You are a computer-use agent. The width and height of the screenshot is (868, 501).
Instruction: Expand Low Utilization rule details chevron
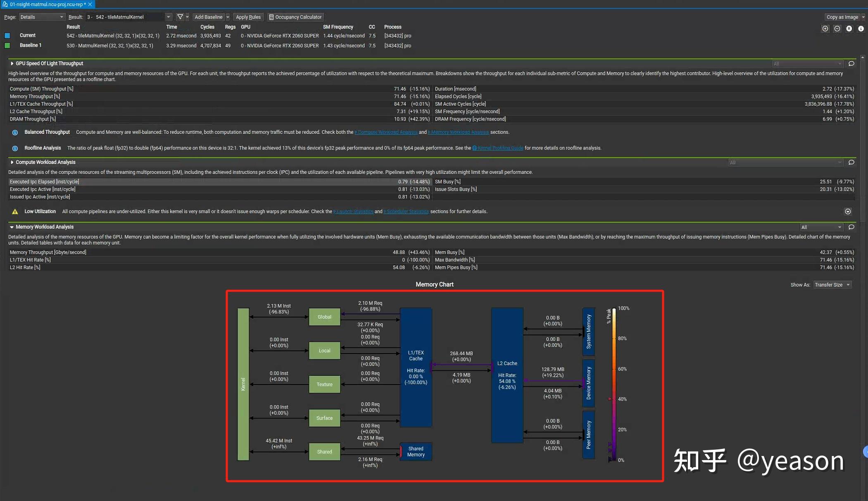pyautogui.click(x=848, y=211)
